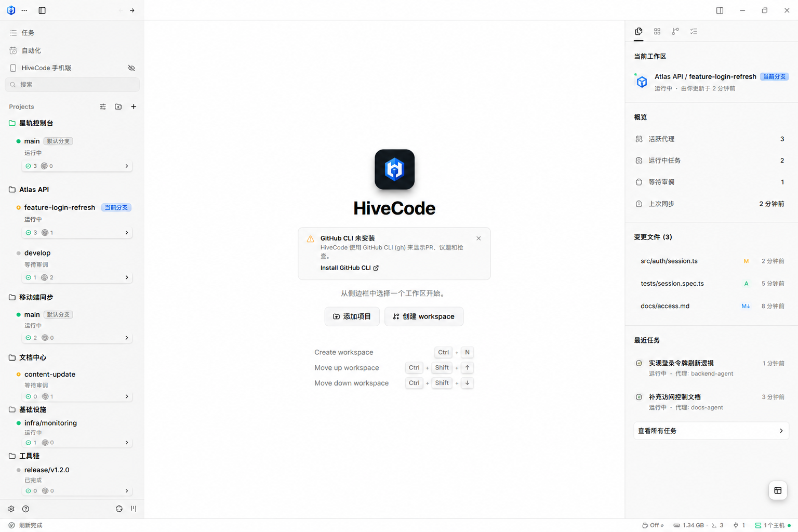This screenshot has height=532, width=798.
Task: Collapse the 星轨控制台 project folder
Action: 31,123
